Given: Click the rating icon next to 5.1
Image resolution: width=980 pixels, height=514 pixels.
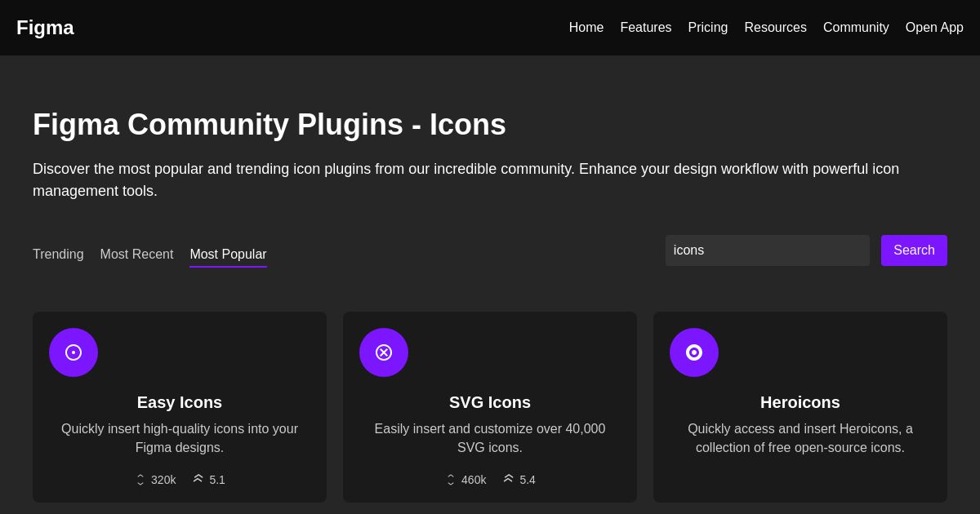Looking at the screenshot, I should click(x=198, y=478).
